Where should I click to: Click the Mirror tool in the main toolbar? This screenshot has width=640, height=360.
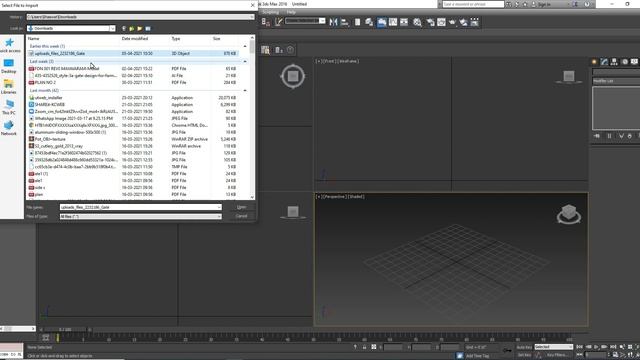pyautogui.click(x=333, y=22)
